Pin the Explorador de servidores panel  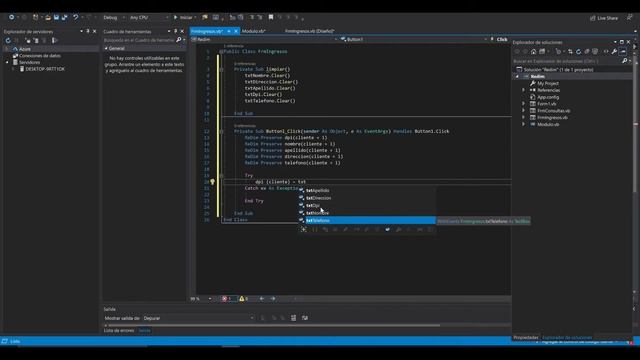88,31
